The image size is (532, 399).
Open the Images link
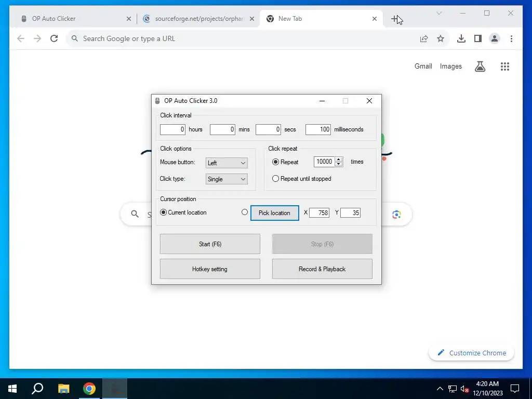(x=450, y=66)
